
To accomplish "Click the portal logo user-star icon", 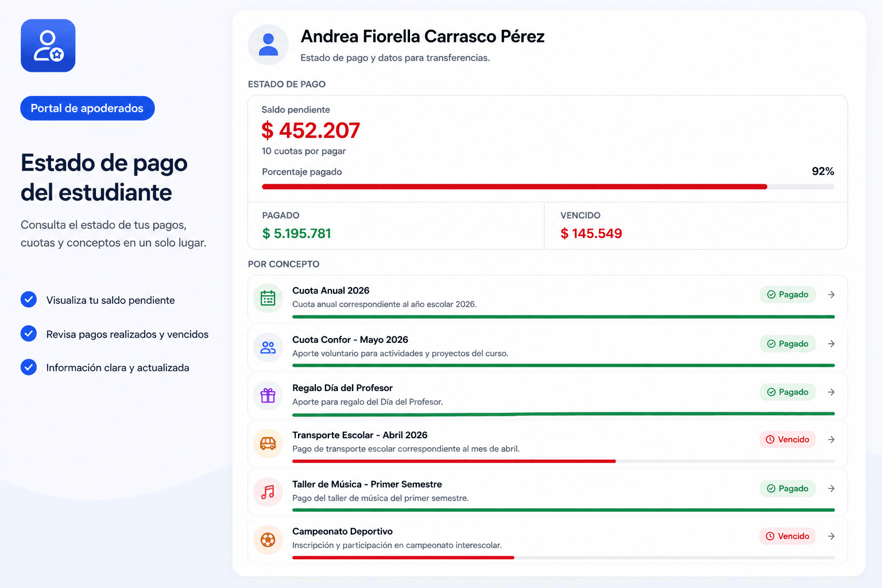I will tap(48, 46).
